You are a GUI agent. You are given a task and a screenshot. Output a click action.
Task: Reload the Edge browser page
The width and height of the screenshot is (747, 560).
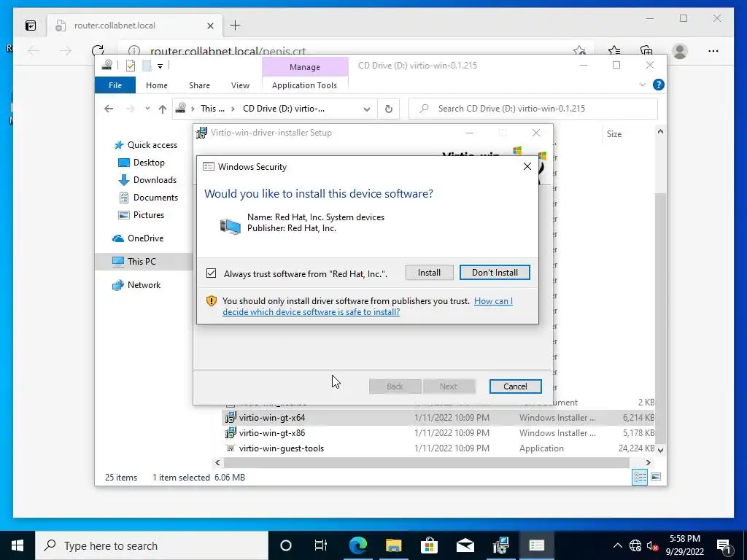[x=98, y=51]
